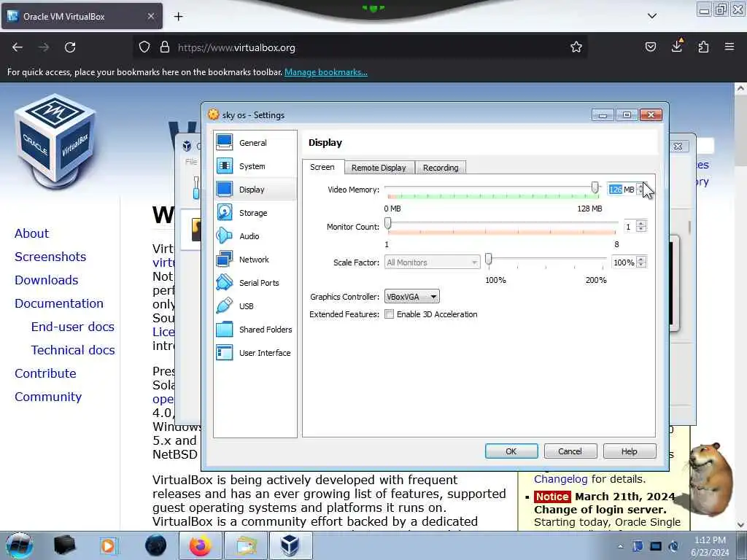Open the Firefox downloads icon
The image size is (747, 560).
(677, 46)
